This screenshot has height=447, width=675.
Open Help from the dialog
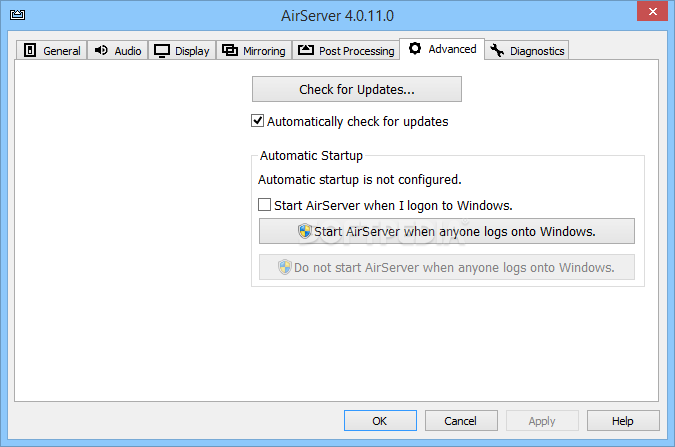click(x=623, y=420)
